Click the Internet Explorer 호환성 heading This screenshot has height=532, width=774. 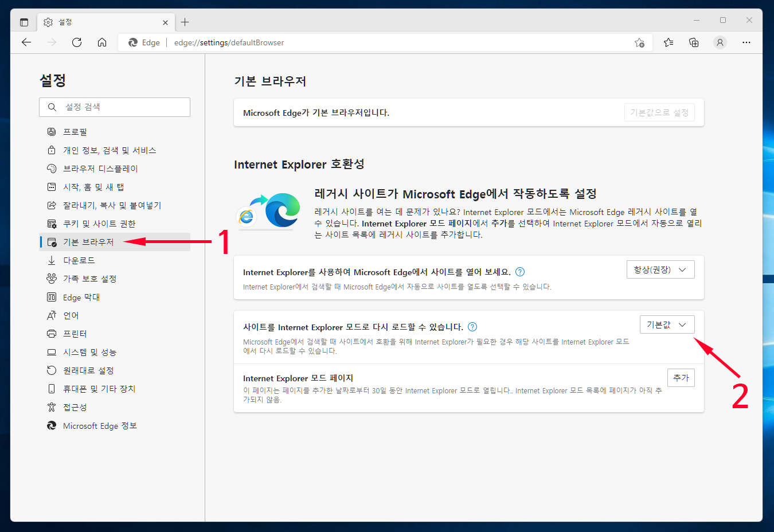(299, 165)
